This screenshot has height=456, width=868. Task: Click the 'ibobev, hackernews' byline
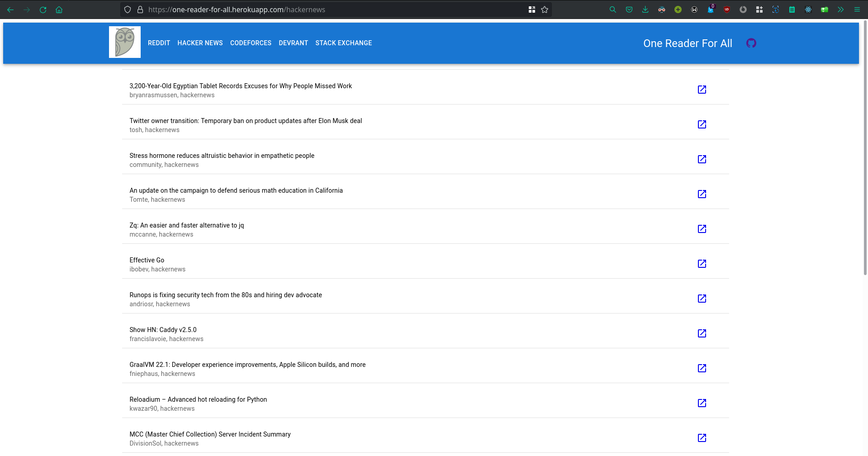[x=157, y=269]
